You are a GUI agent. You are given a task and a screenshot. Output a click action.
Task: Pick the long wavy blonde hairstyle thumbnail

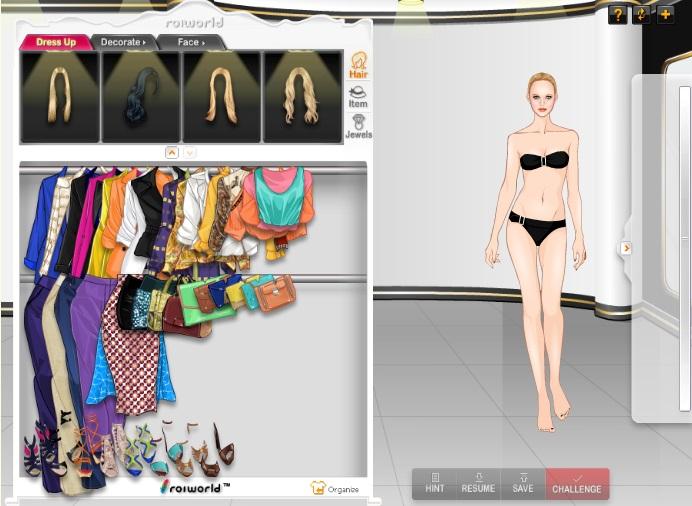302,97
